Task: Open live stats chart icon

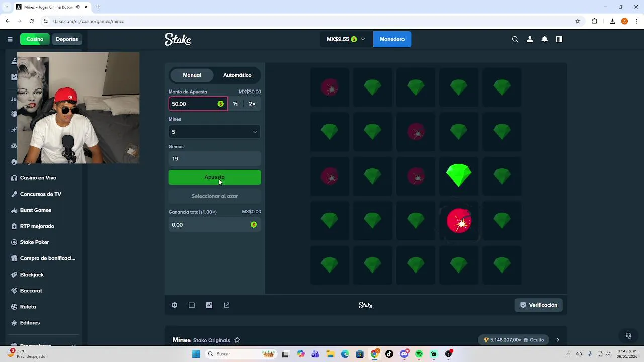Action: pos(209,305)
